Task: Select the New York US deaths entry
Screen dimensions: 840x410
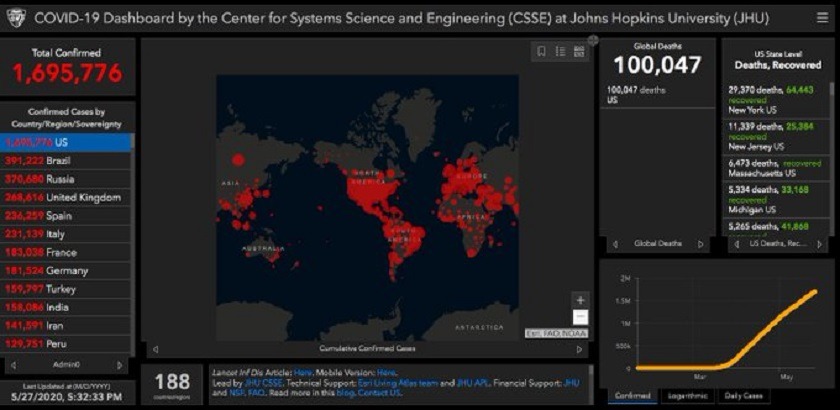Action: [776, 100]
